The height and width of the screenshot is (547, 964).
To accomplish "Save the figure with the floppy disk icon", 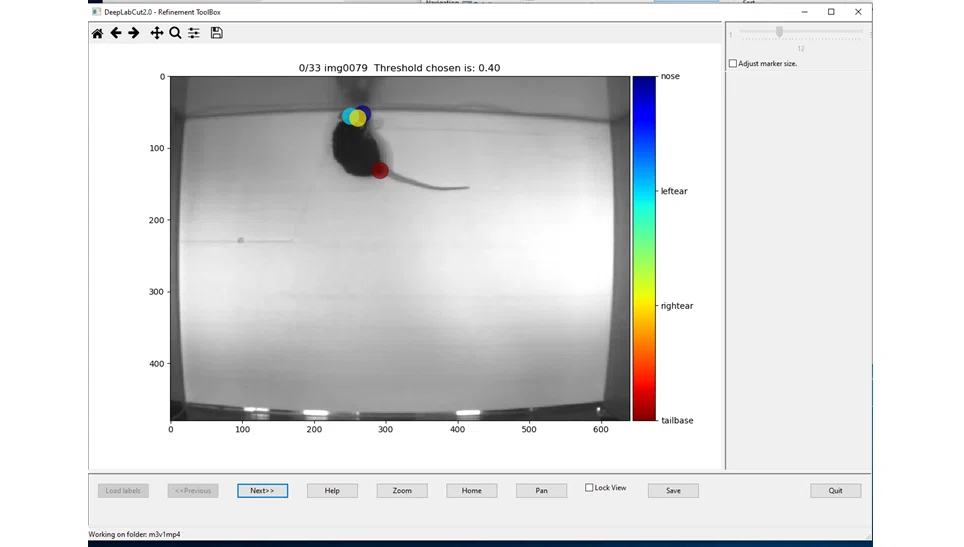I will (x=216, y=33).
